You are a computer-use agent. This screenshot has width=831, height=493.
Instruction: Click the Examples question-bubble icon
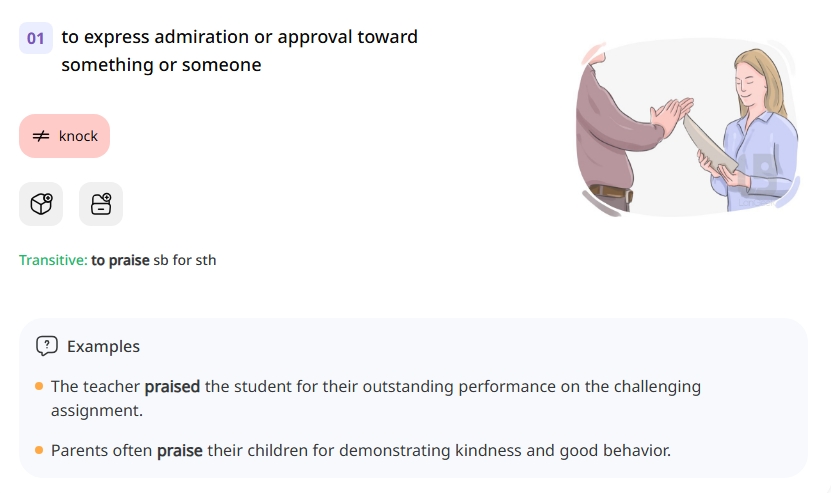pyautogui.click(x=46, y=346)
